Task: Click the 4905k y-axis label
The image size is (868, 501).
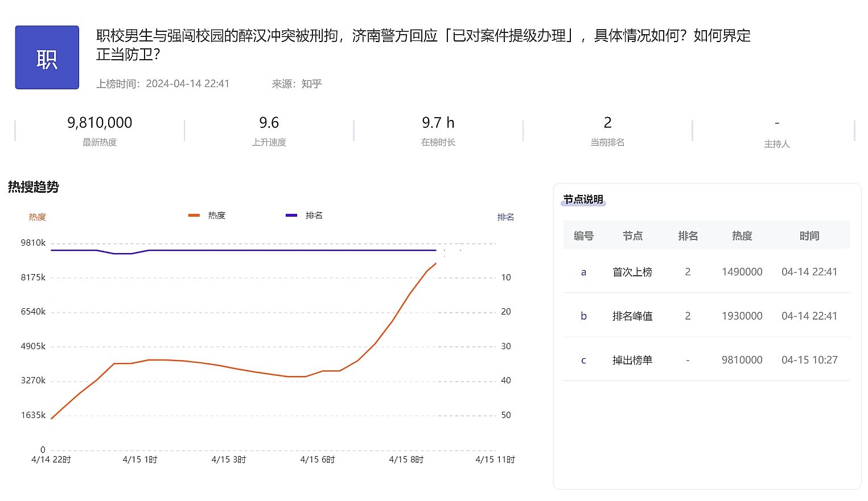Action: pos(33,346)
